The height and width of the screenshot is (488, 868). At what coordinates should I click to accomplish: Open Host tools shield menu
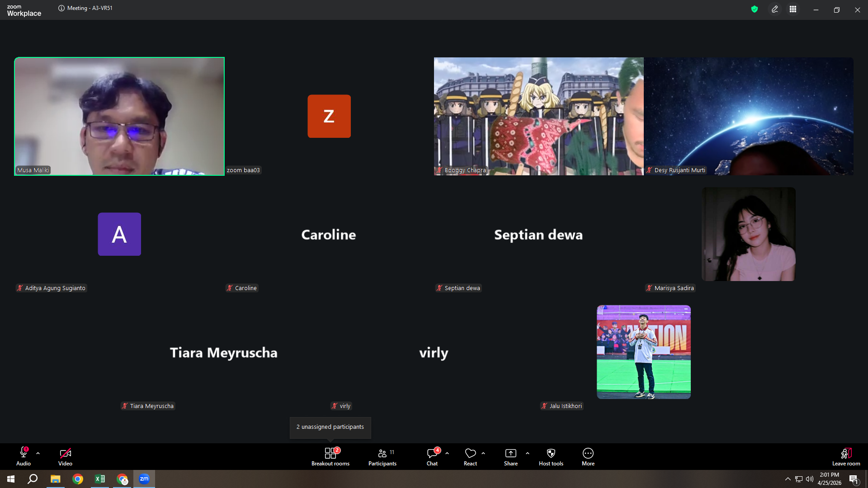coord(551,456)
